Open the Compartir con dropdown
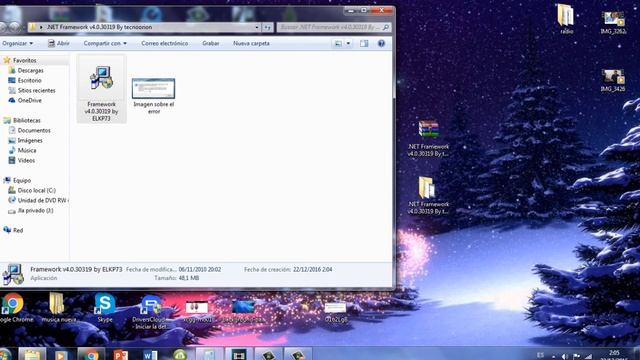The image size is (640, 360). tap(105, 43)
